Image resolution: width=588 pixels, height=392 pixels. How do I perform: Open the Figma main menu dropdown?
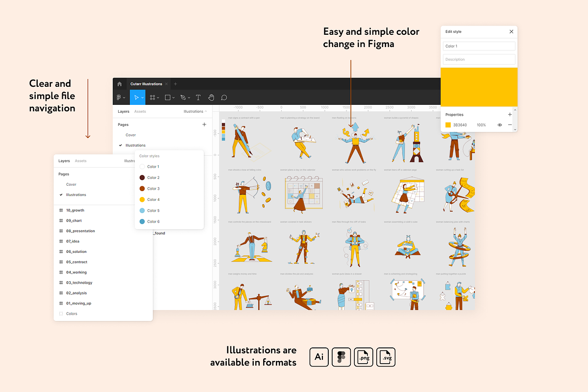pos(121,98)
